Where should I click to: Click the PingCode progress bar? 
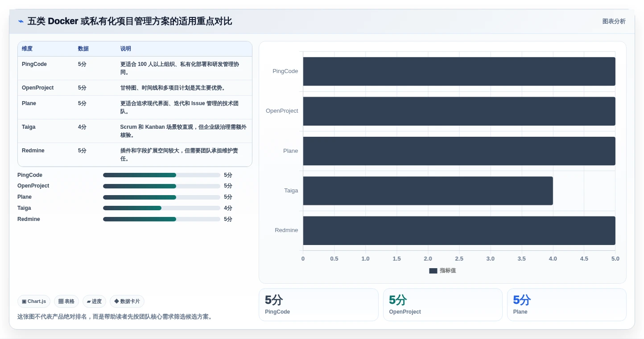[161, 175]
